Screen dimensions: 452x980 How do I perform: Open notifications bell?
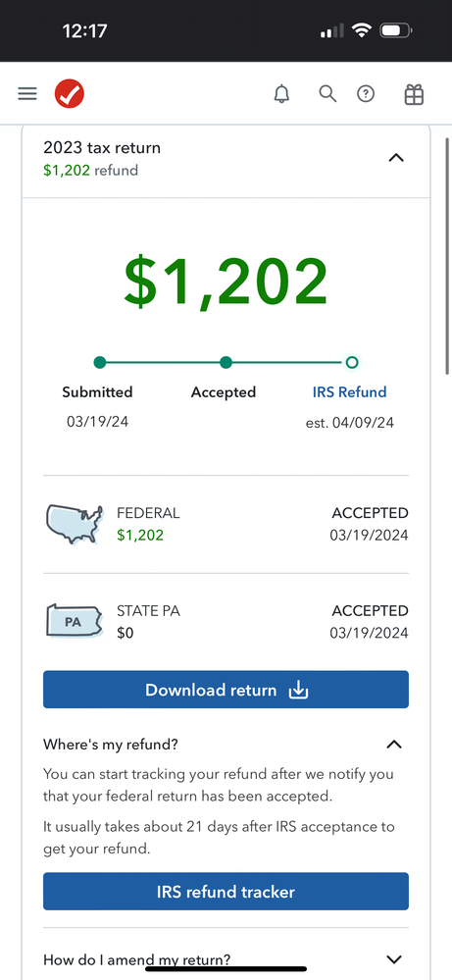click(x=282, y=94)
